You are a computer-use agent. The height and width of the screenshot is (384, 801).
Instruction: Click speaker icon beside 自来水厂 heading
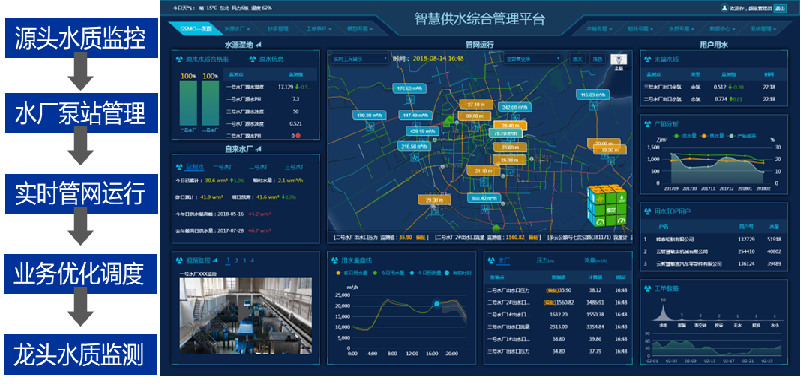[x=259, y=149]
